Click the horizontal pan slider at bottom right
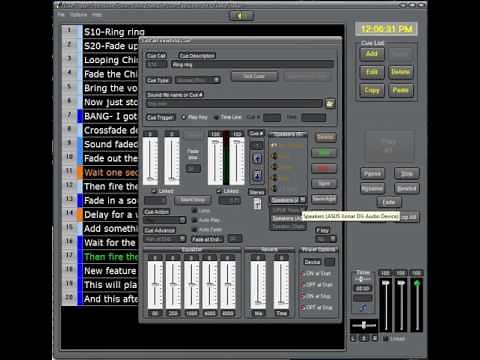The width and height of the screenshot is (480, 360). pyautogui.click(x=364, y=325)
